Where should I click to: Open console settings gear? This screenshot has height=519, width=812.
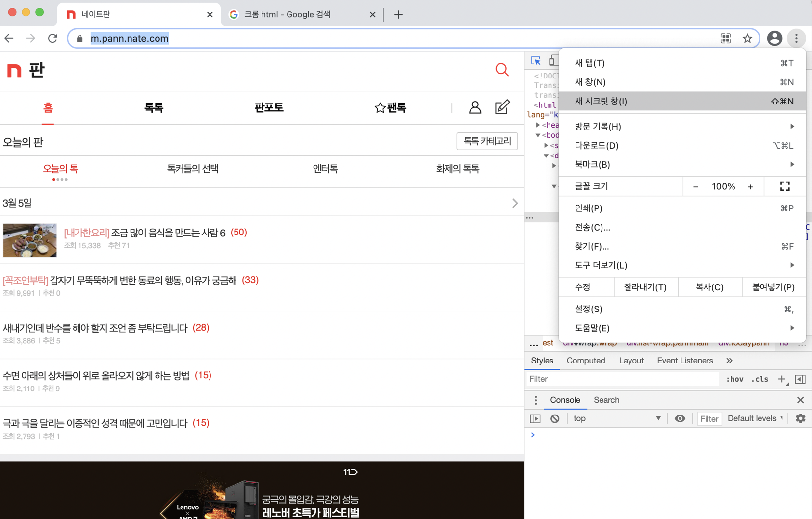click(800, 418)
